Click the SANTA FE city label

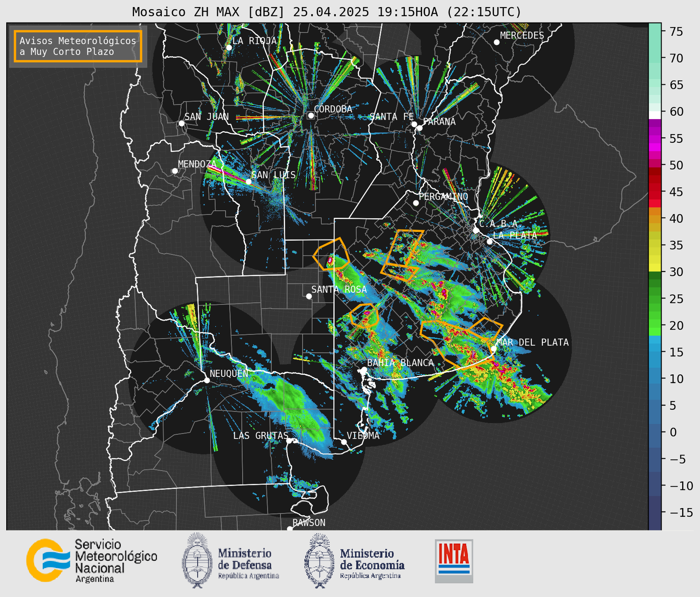(x=392, y=117)
